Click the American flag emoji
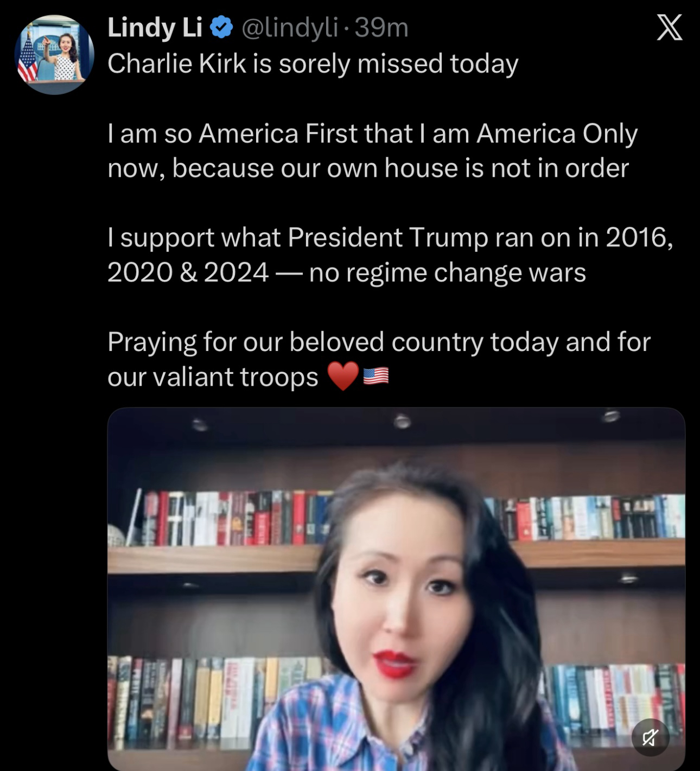 pyautogui.click(x=376, y=376)
